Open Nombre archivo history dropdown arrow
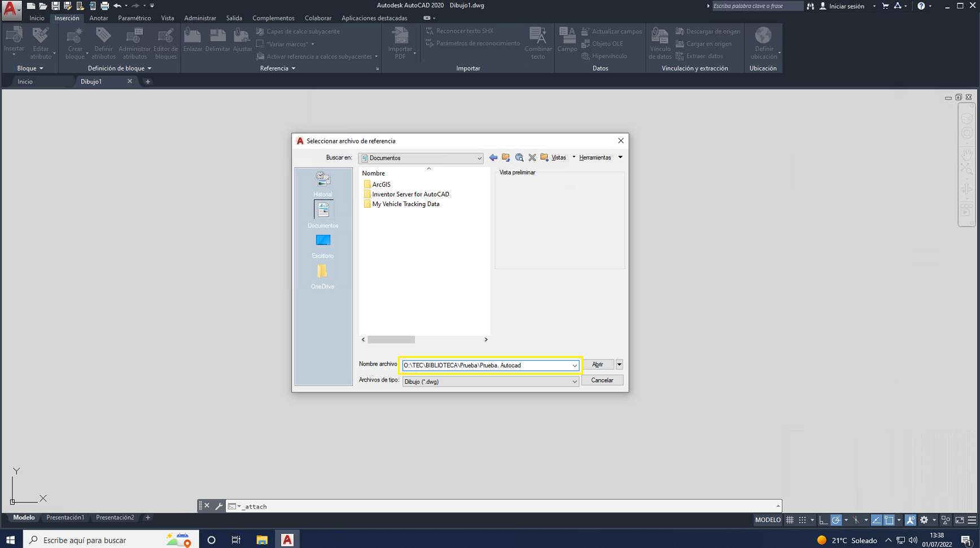980x548 pixels. coord(575,366)
